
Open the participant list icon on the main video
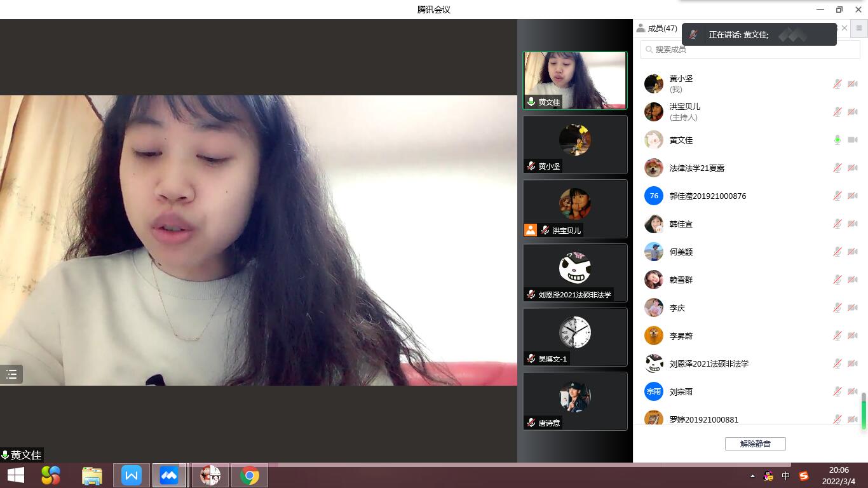tap(11, 374)
